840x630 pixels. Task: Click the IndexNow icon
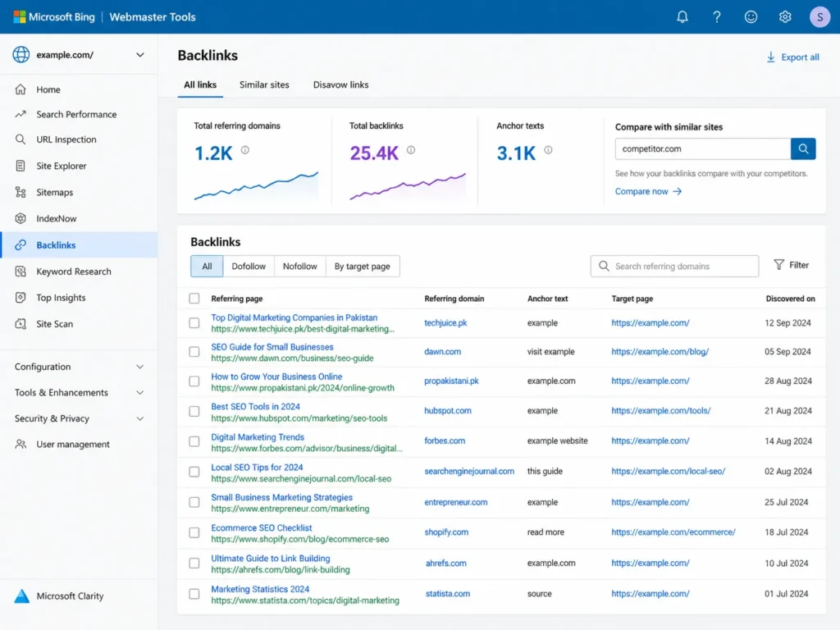tap(21, 218)
